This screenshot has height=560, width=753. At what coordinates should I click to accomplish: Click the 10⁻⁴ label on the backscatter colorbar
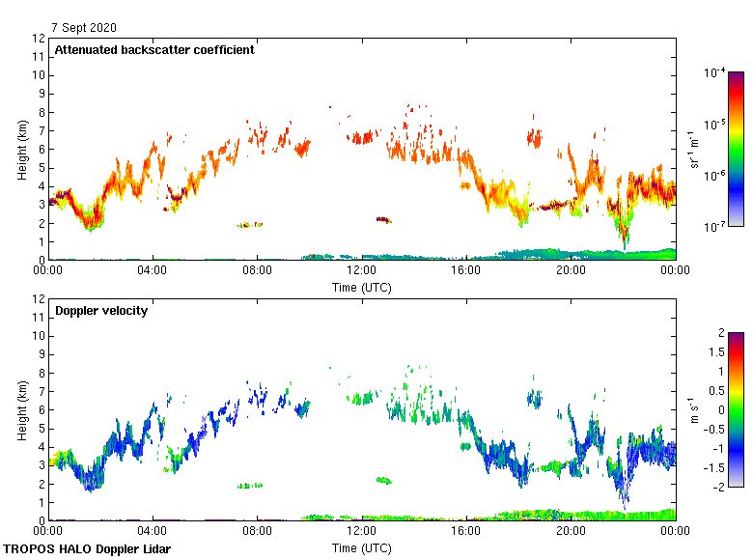[713, 73]
